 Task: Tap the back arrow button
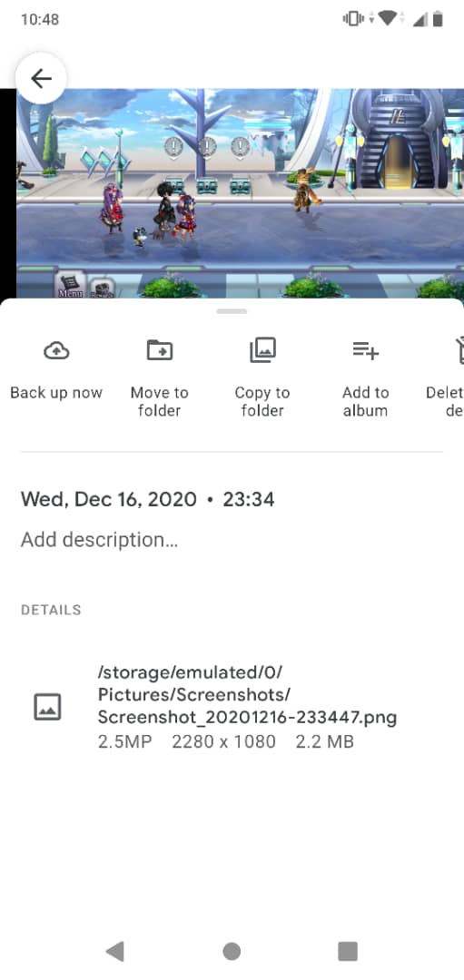tap(41, 79)
